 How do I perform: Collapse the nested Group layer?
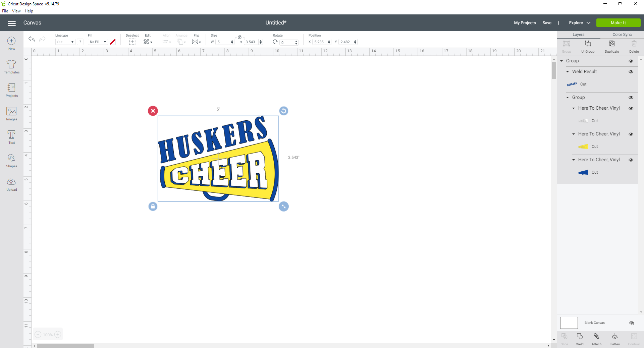point(568,98)
